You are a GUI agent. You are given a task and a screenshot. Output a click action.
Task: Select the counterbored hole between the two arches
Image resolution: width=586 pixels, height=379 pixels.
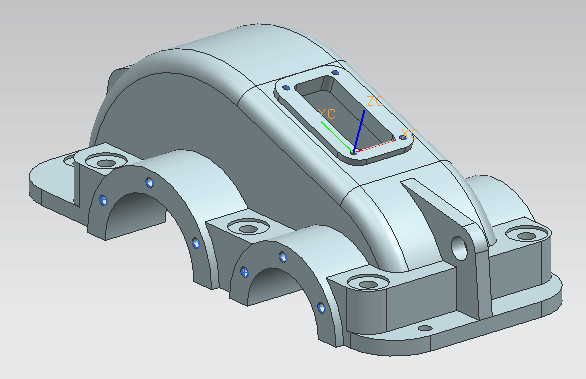click(249, 227)
